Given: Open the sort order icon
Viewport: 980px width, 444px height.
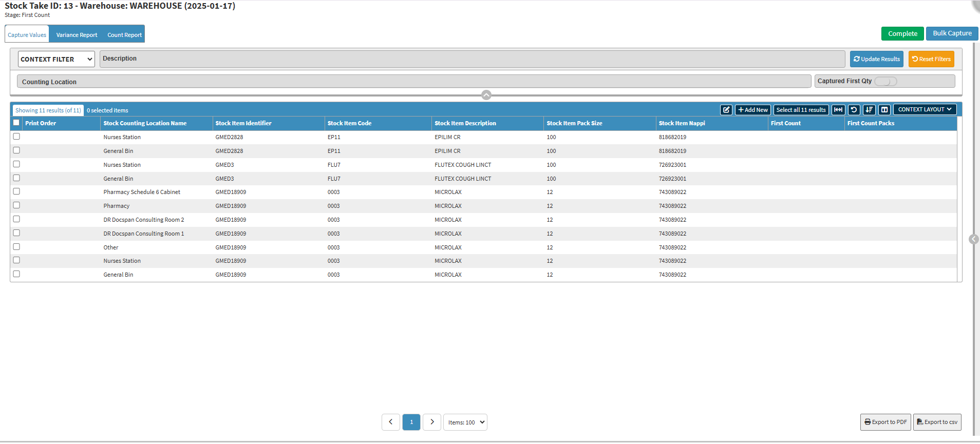Looking at the screenshot, I should point(869,110).
